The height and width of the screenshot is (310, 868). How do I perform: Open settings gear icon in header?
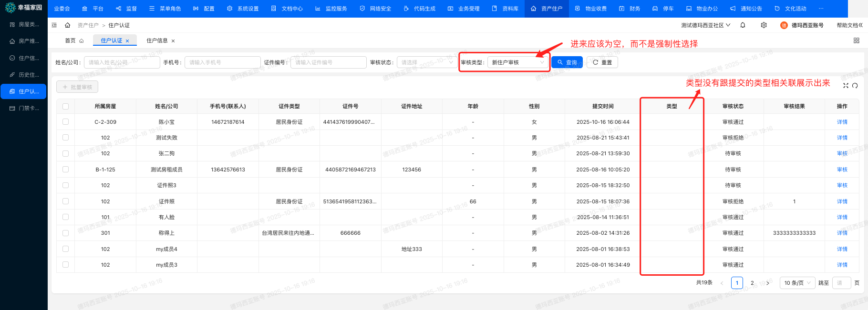pos(764,25)
